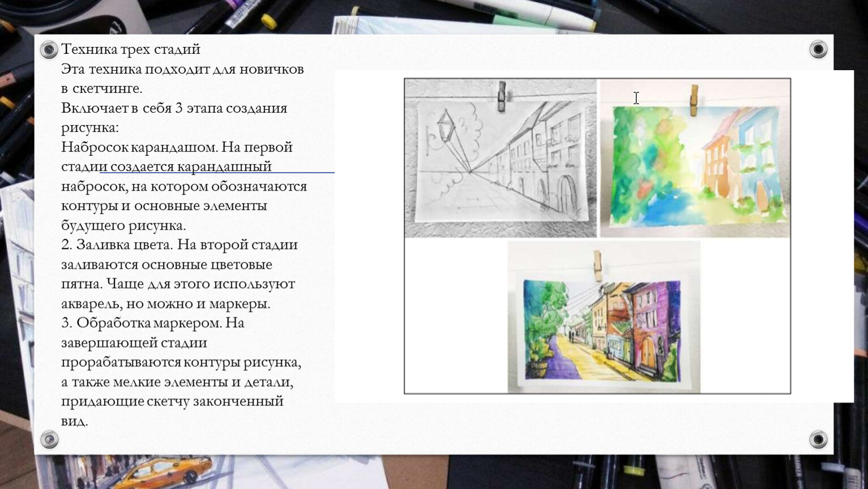
Task: Click the top-left corner rivet on the slide
Action: click(49, 50)
